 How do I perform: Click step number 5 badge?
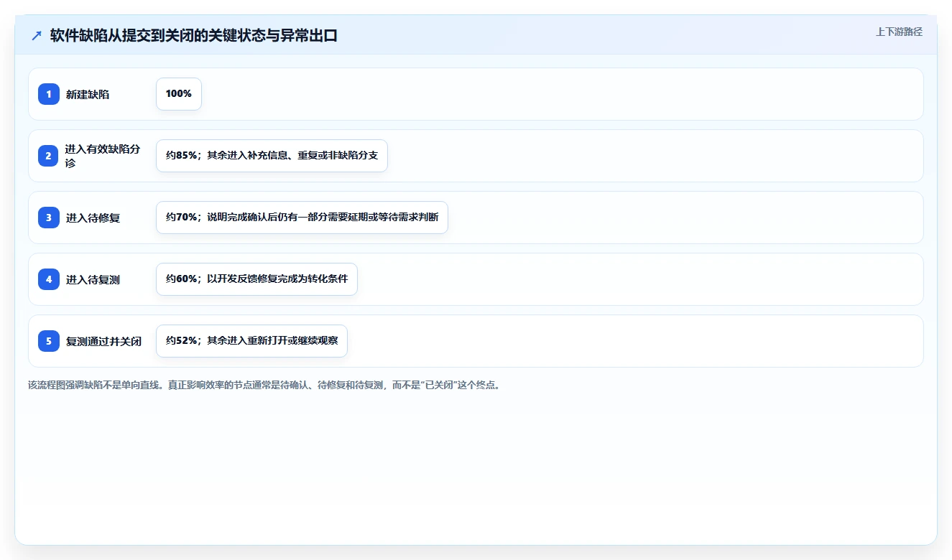[x=49, y=341]
